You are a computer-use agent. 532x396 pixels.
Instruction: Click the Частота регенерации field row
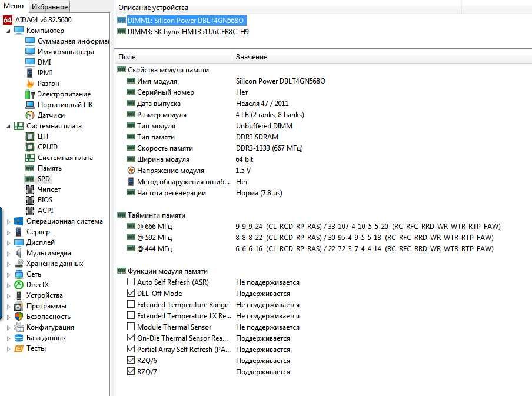[x=204, y=193]
